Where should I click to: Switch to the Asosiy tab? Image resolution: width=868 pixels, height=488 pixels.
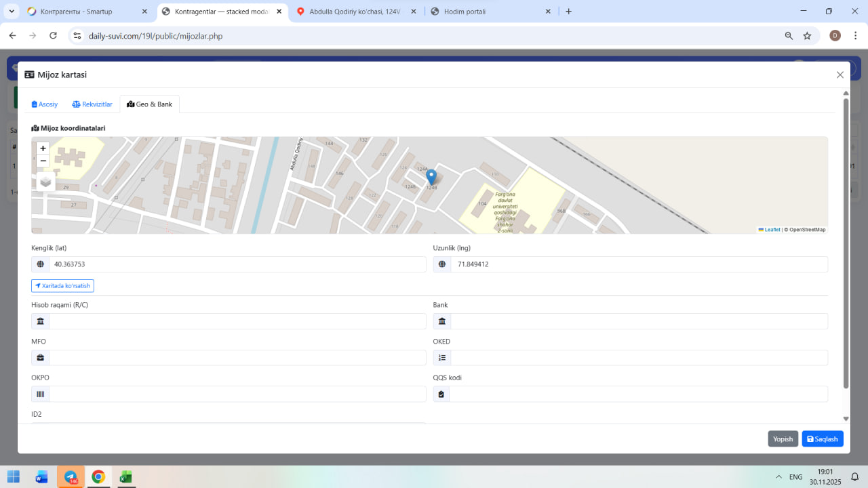tap(45, 104)
